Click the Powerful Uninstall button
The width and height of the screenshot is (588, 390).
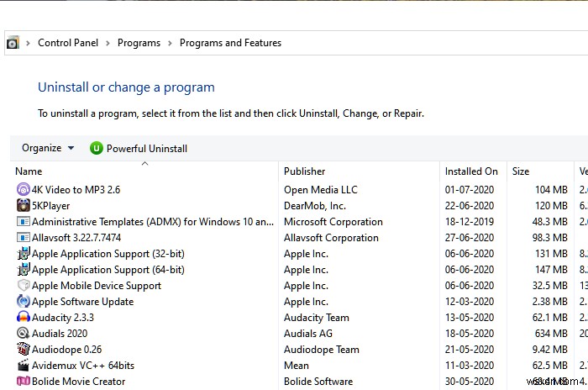[146, 149]
